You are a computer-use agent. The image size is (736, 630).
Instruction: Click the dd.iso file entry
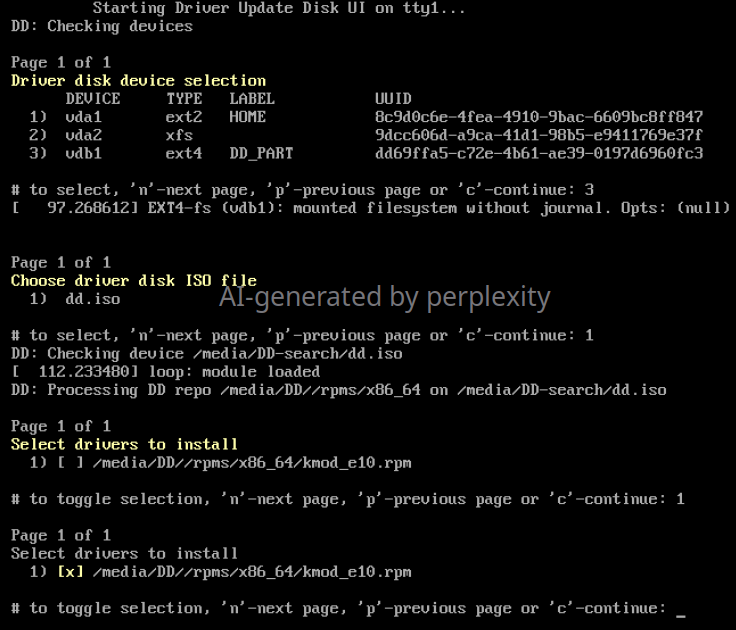(93, 299)
